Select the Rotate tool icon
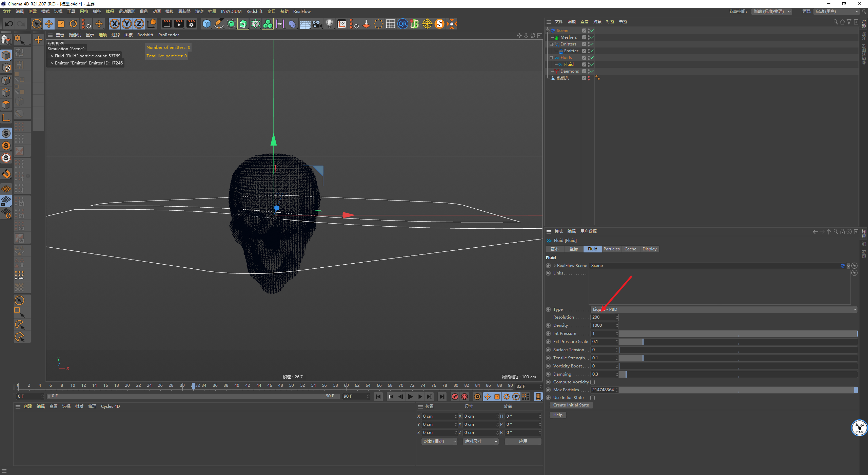868x475 pixels. point(73,24)
